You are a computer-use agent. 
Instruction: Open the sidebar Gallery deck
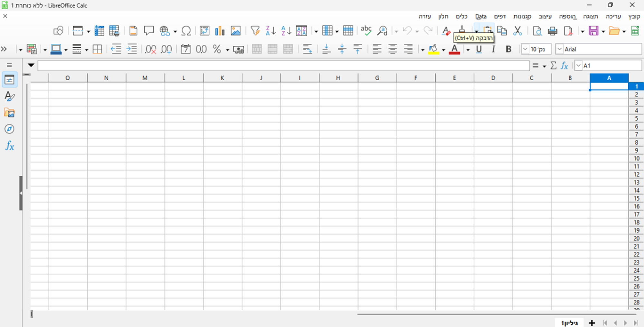(x=9, y=113)
